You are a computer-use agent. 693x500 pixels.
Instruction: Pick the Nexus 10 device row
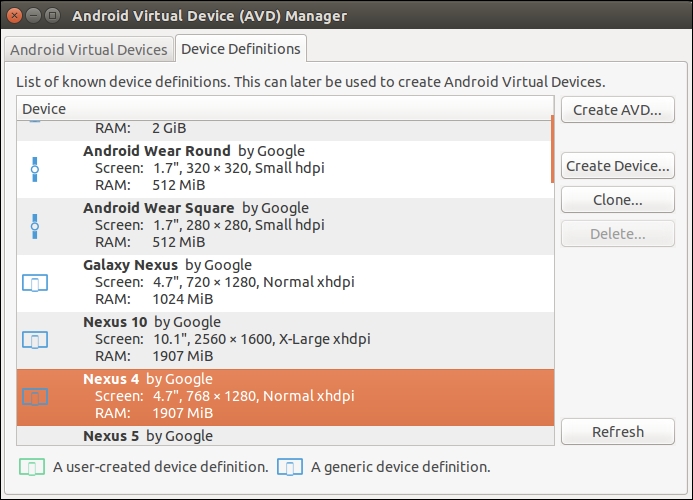(x=250, y=340)
